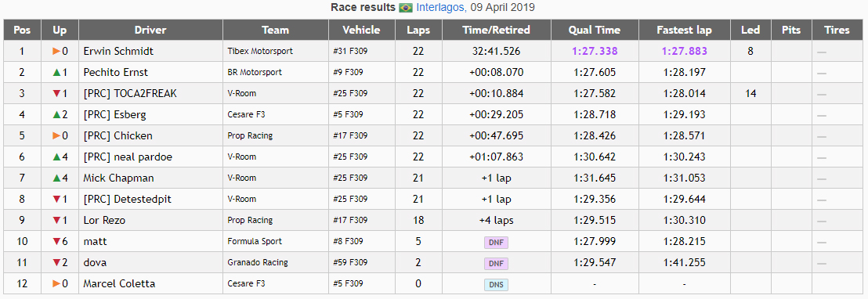868x299 pixels.
Task: Click the Vehicle column header
Action: [361, 30]
